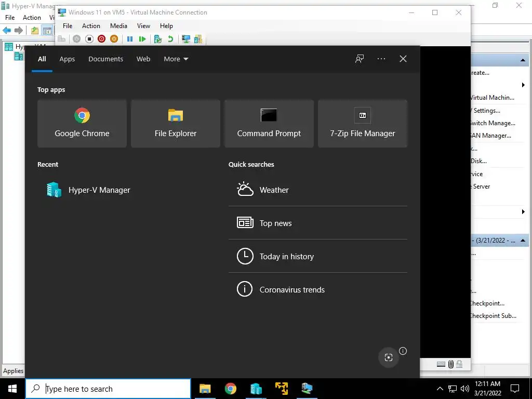532x399 pixels.
Task: Open Action menu in Hyper-V Manager
Action: [32, 17]
